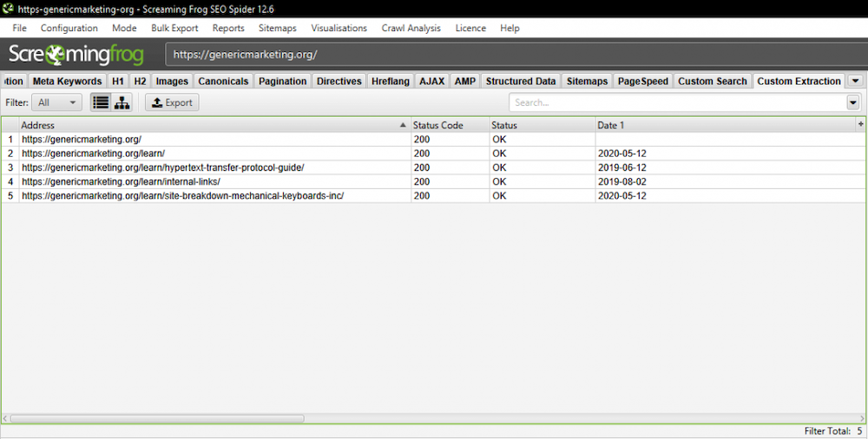
Task: Switch to Custom Search tab
Action: tap(713, 81)
